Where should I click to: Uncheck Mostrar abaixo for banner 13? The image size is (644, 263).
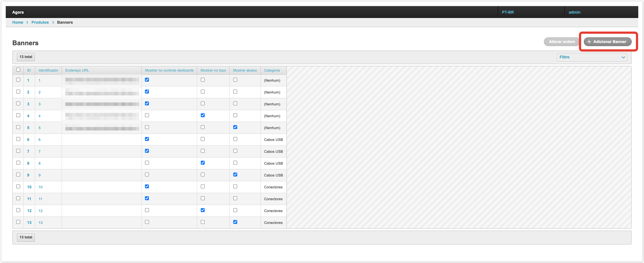coord(235,222)
